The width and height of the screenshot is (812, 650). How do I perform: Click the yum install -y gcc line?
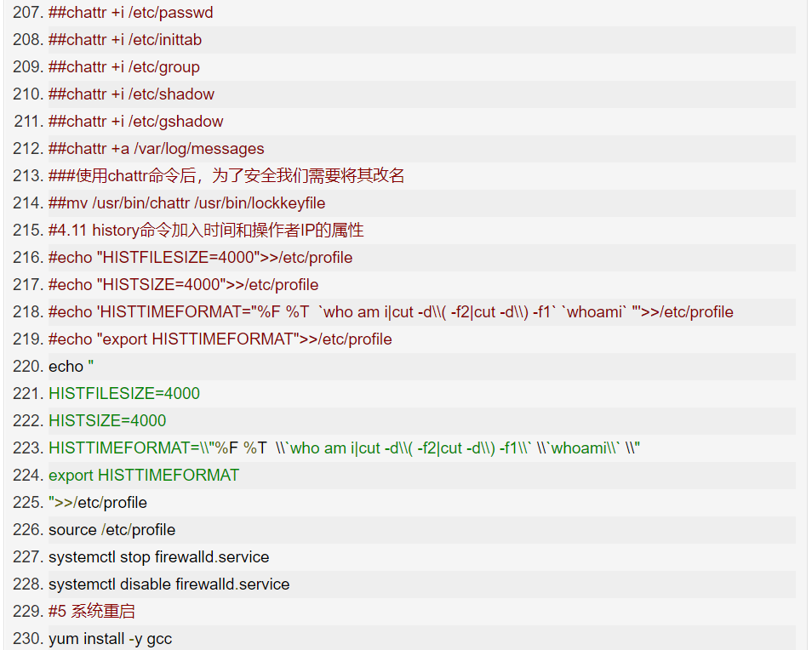point(110,639)
